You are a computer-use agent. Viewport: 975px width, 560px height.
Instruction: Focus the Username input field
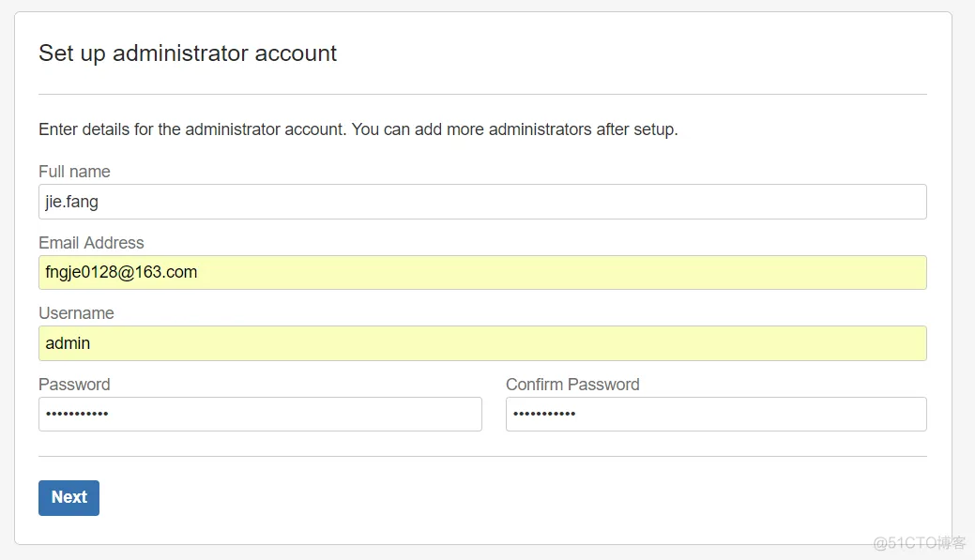[482, 343]
